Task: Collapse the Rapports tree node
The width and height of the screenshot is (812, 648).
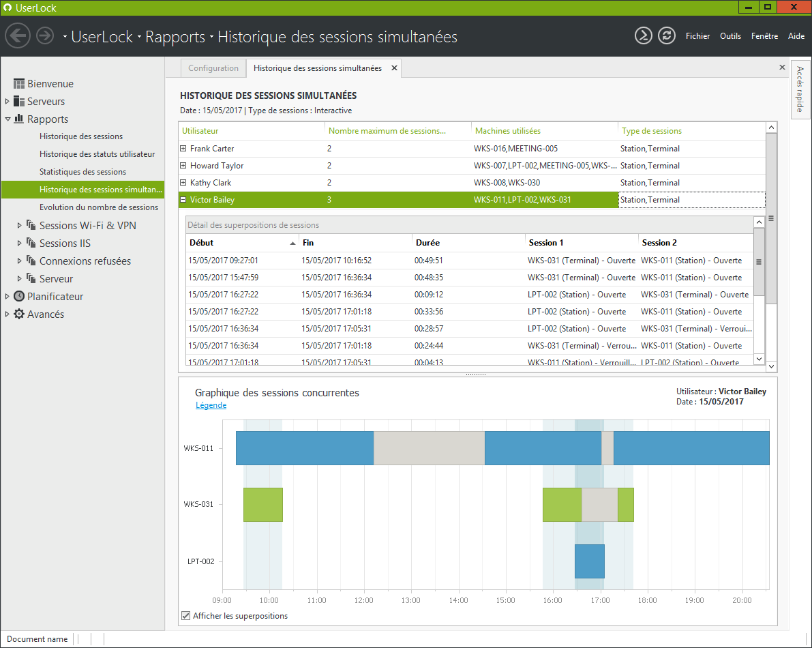Action: pyautogui.click(x=7, y=119)
